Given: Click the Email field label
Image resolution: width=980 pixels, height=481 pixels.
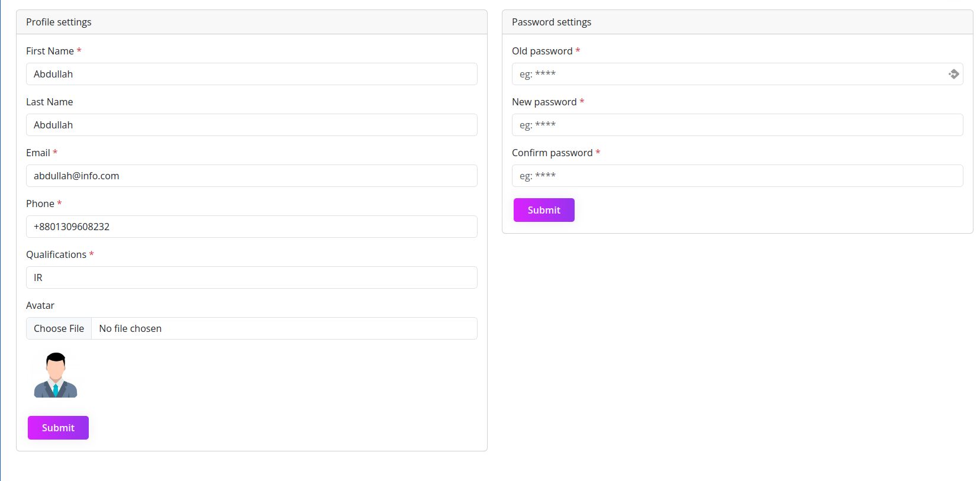Looking at the screenshot, I should 38,153.
